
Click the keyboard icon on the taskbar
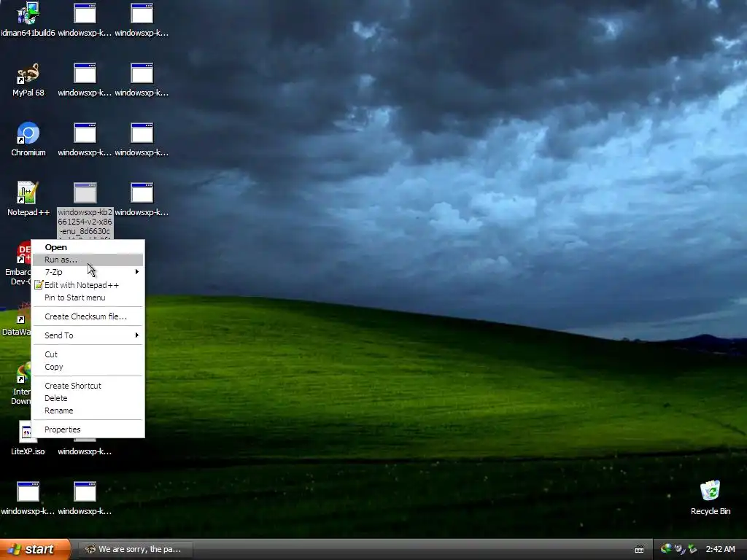click(639, 550)
